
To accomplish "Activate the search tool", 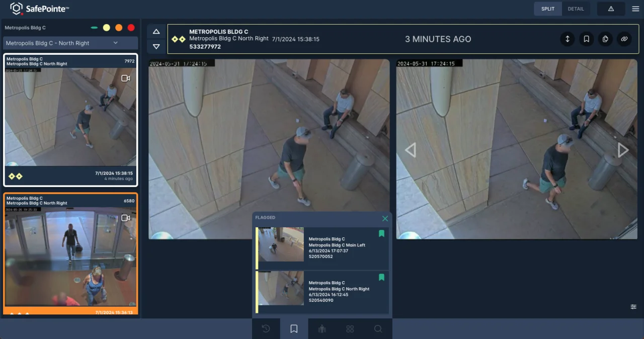I will [x=378, y=328].
